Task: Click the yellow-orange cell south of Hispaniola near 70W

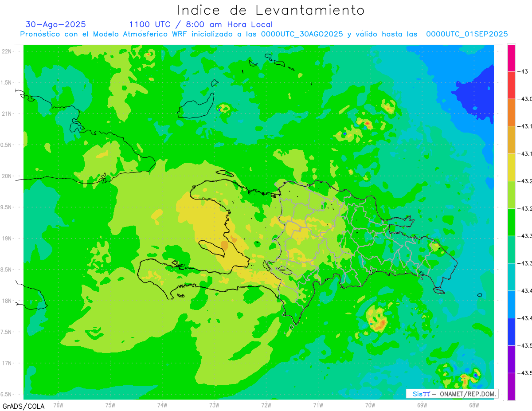Action: [x=377, y=320]
